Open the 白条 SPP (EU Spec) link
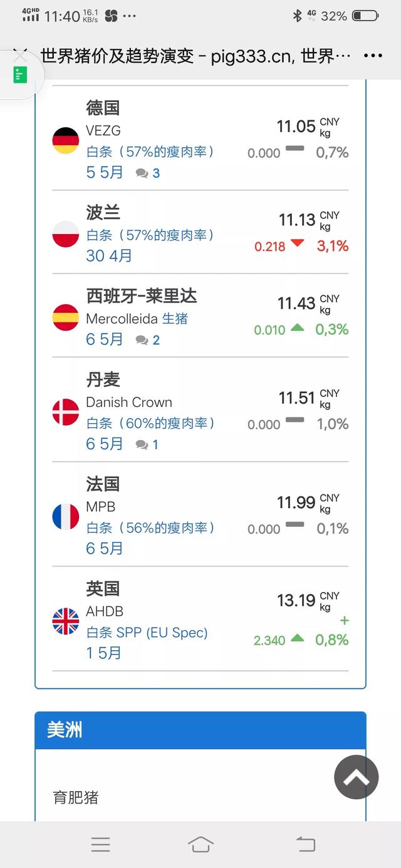The height and width of the screenshot is (868, 401). coord(147,632)
